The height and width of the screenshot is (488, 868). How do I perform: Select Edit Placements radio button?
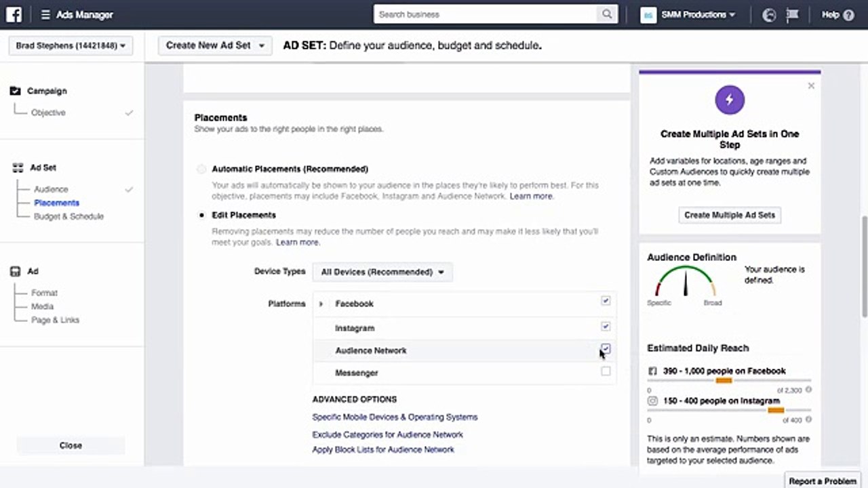coord(201,216)
